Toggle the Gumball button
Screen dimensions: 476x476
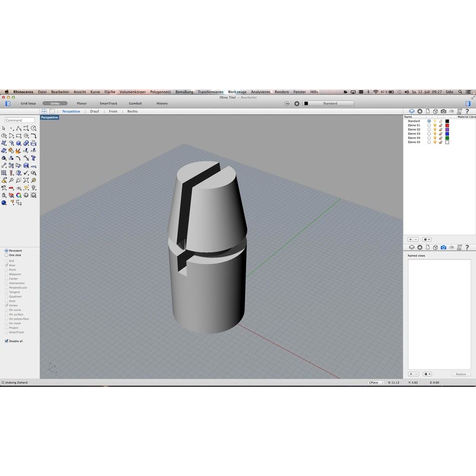pyautogui.click(x=135, y=104)
